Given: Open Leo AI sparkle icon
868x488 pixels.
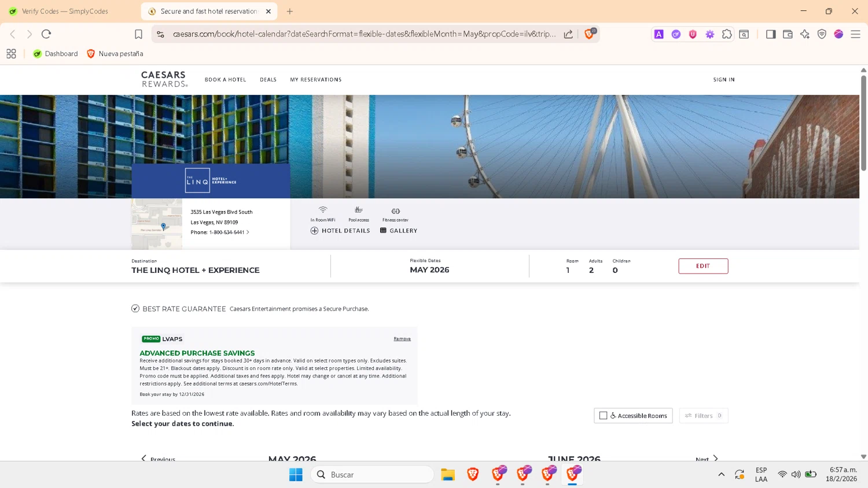Looking at the screenshot, I should (805, 34).
